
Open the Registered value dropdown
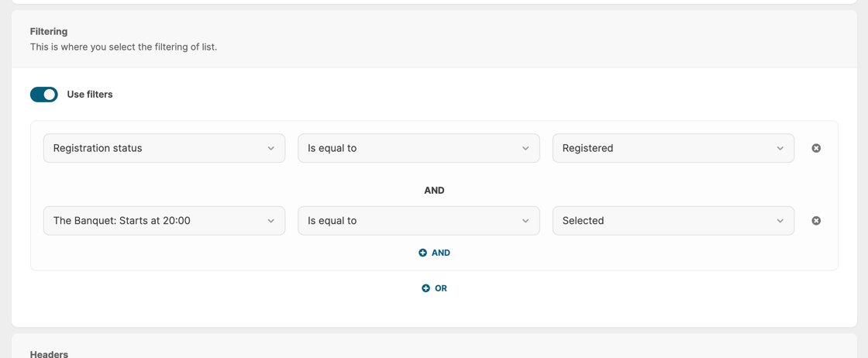[x=666, y=148]
